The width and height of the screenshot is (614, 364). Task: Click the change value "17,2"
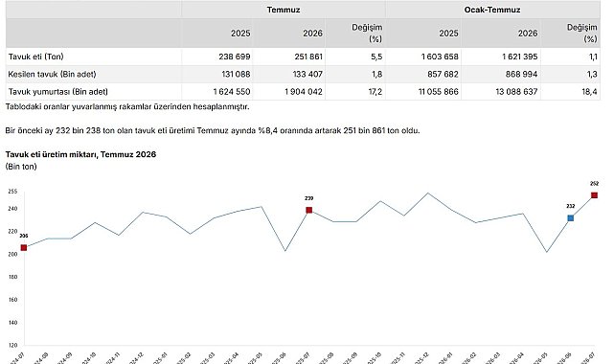(x=375, y=92)
